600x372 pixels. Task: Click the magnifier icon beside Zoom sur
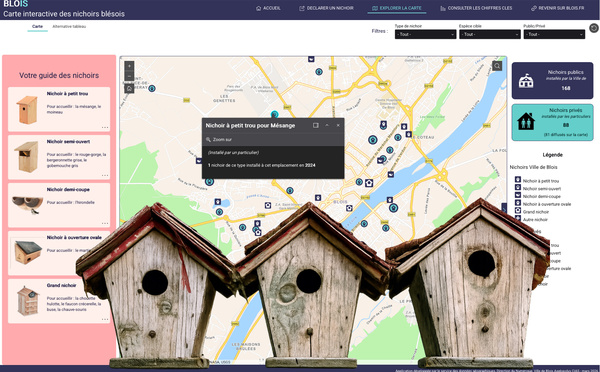click(208, 140)
